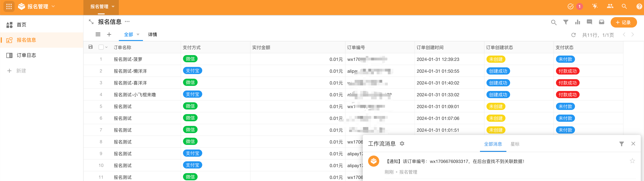Open the statistics bar chart icon
This screenshot has height=181, width=644.
click(578, 22)
